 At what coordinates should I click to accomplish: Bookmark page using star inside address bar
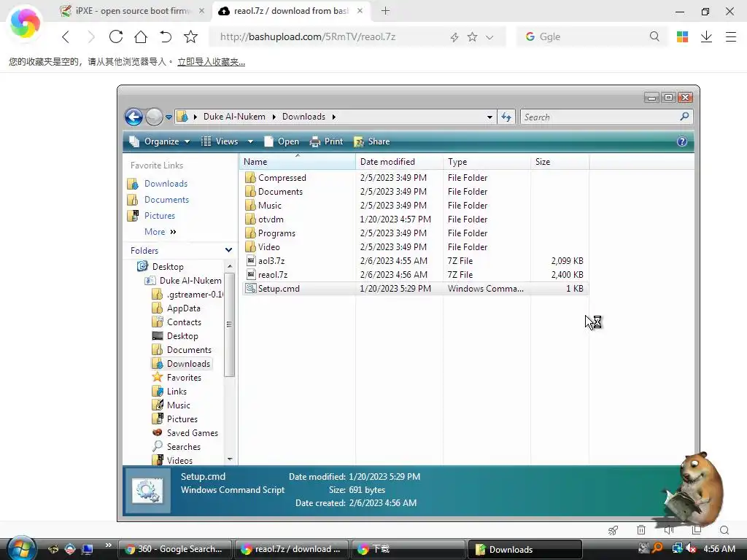pos(472,36)
